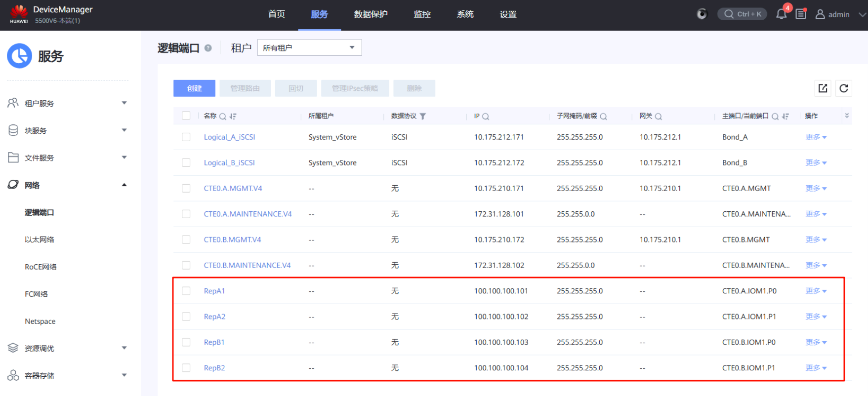Click the Ctrl+K search box

742,14
